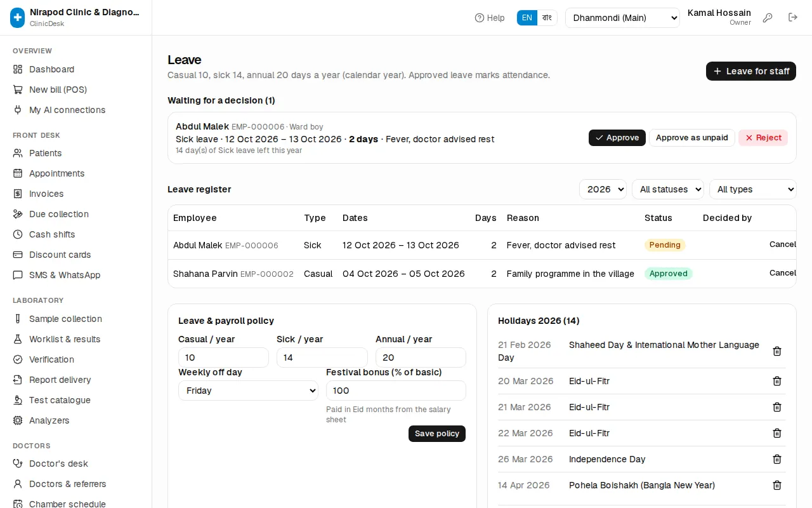Remove the Pohela Boishakh holiday
This screenshot has width=812, height=508.
[x=777, y=485]
